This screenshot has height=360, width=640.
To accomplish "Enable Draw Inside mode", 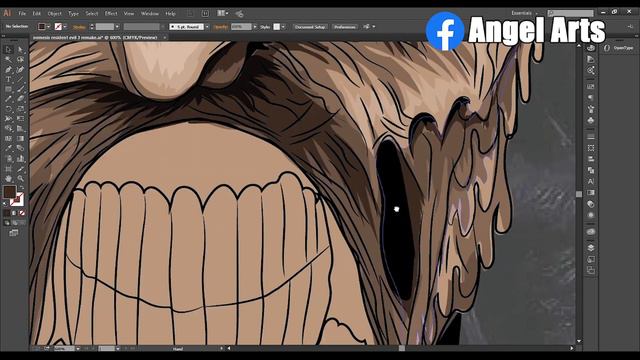I will 22,223.
